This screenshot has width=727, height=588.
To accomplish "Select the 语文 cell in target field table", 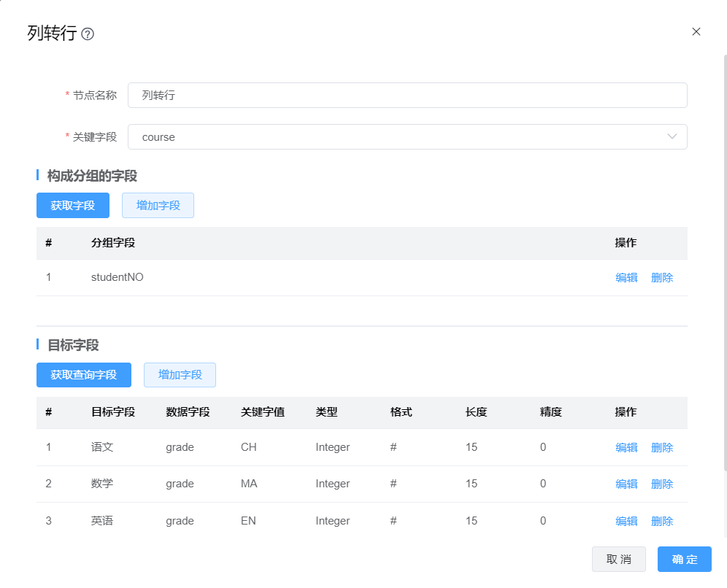I will click(102, 447).
